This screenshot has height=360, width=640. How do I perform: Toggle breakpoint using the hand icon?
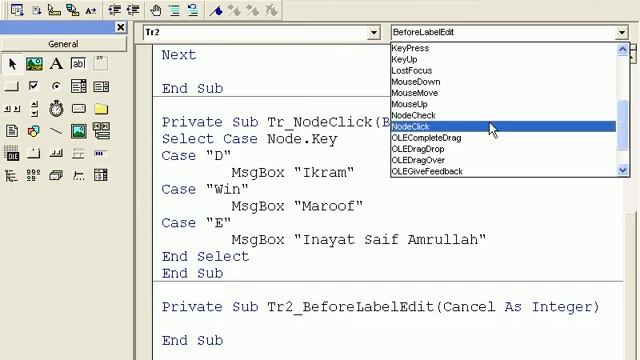(x=156, y=10)
